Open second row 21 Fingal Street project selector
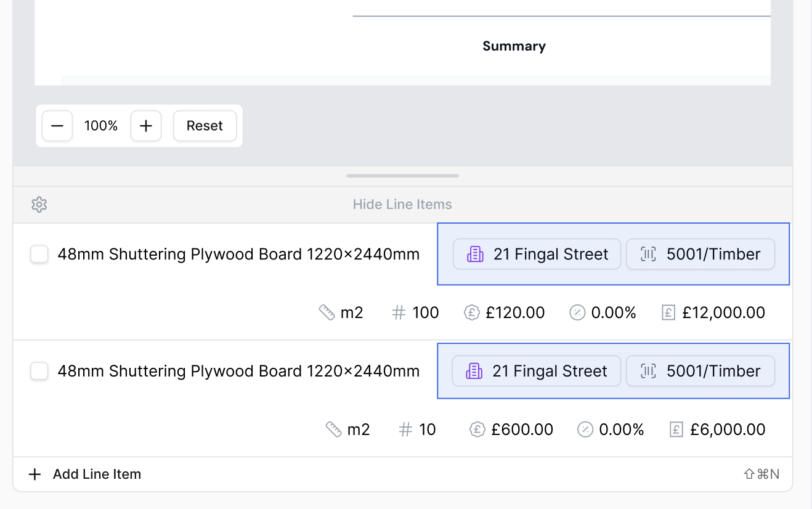This screenshot has width=812, height=509. click(536, 371)
